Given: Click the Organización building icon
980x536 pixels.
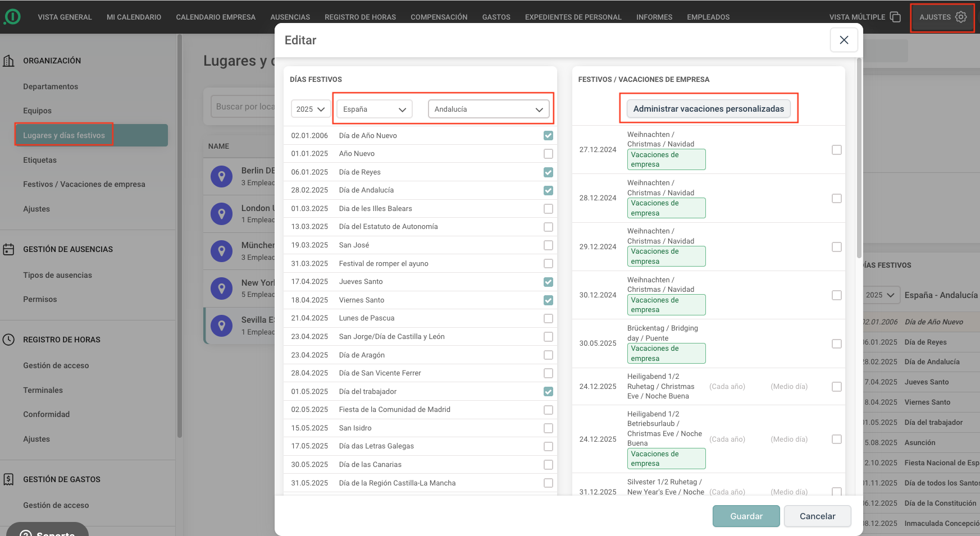Looking at the screenshot, I should coord(9,61).
